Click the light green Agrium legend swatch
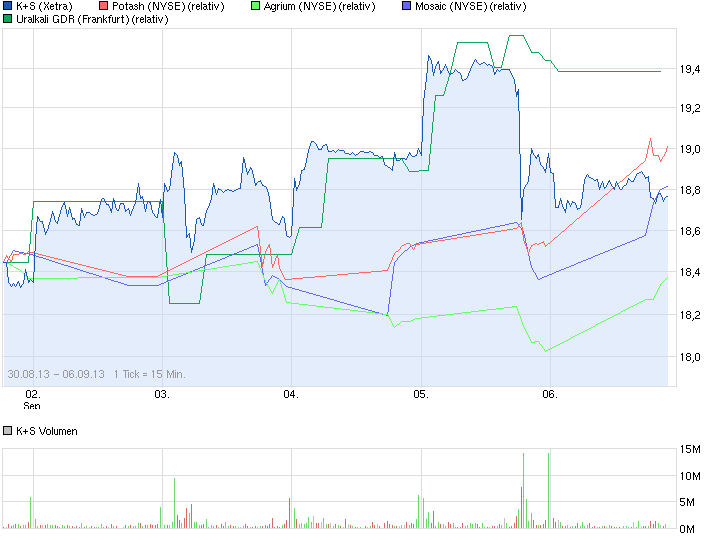Image resolution: width=726 pixels, height=540 pixels. (x=255, y=6)
